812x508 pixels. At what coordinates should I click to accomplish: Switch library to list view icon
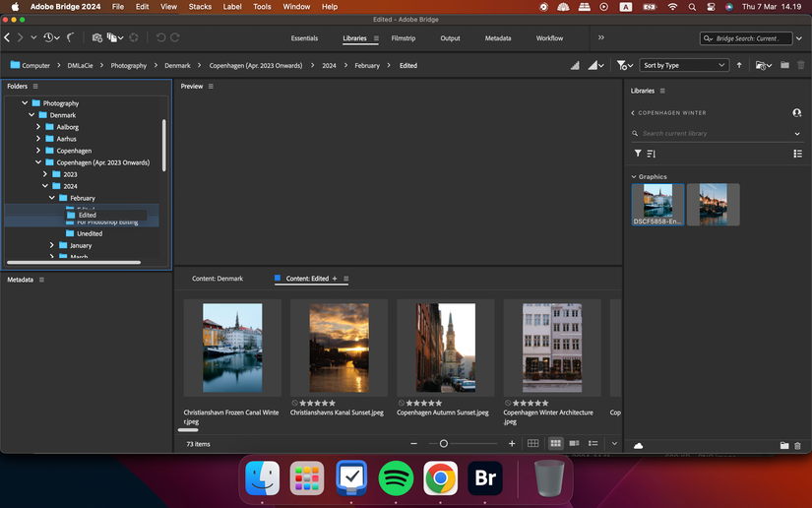coord(797,154)
